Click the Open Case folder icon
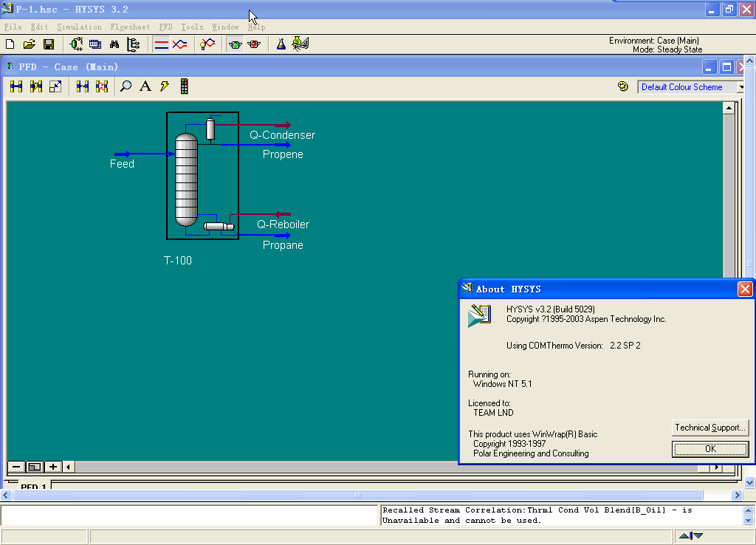The image size is (756, 545). coord(29,44)
